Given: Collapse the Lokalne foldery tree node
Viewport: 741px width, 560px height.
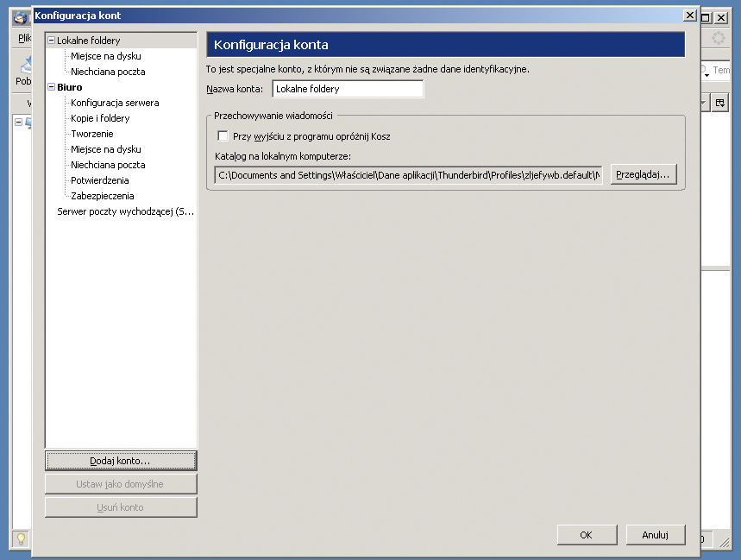Looking at the screenshot, I should click(52, 41).
